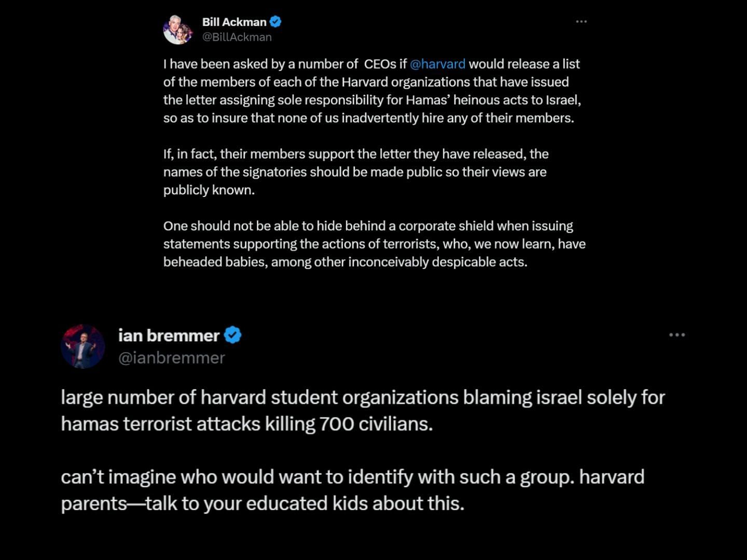The image size is (747, 560).
Task: Open the @ianbremmer handle
Action: coord(172,358)
